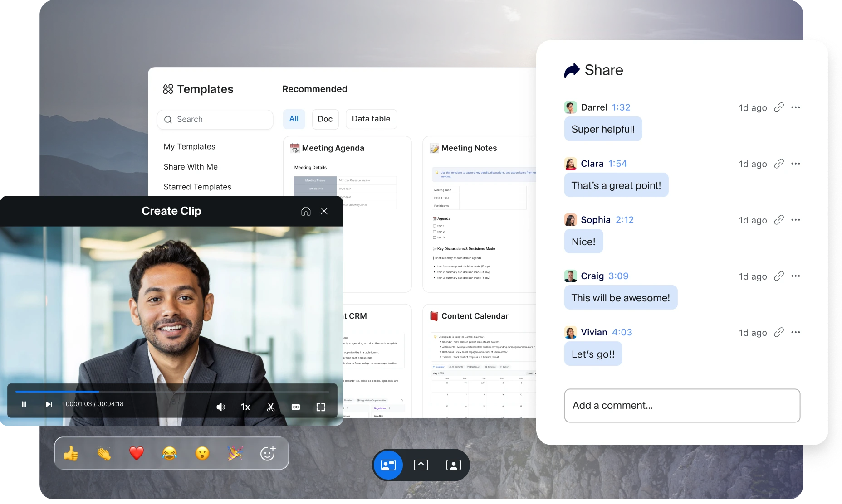
Task: Open home icon in Create Clip header
Action: coord(306,211)
